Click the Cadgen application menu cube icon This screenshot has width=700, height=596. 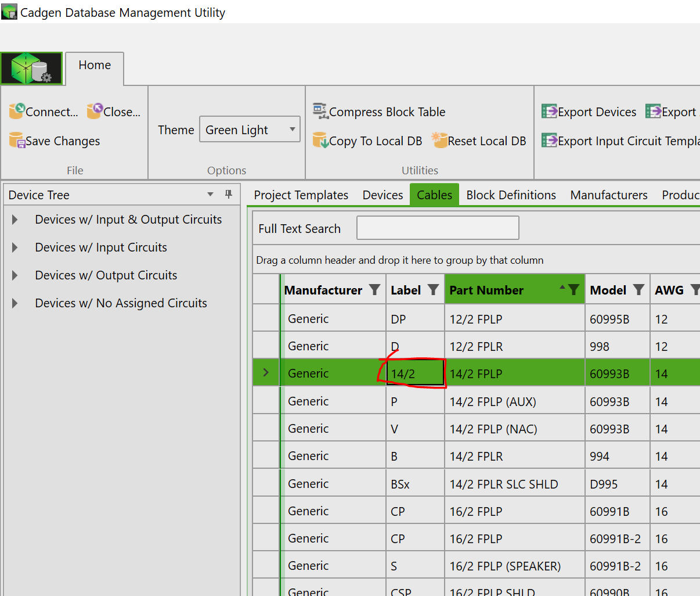31,69
